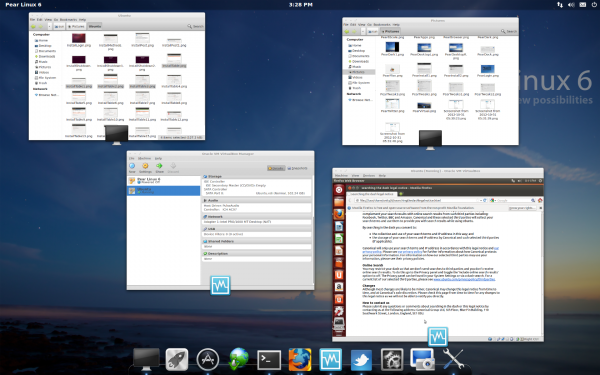Select Trash in the Ubuntu folder window sidebar
Image resolution: width=600 pixels, height=375 pixels.
coord(43,83)
